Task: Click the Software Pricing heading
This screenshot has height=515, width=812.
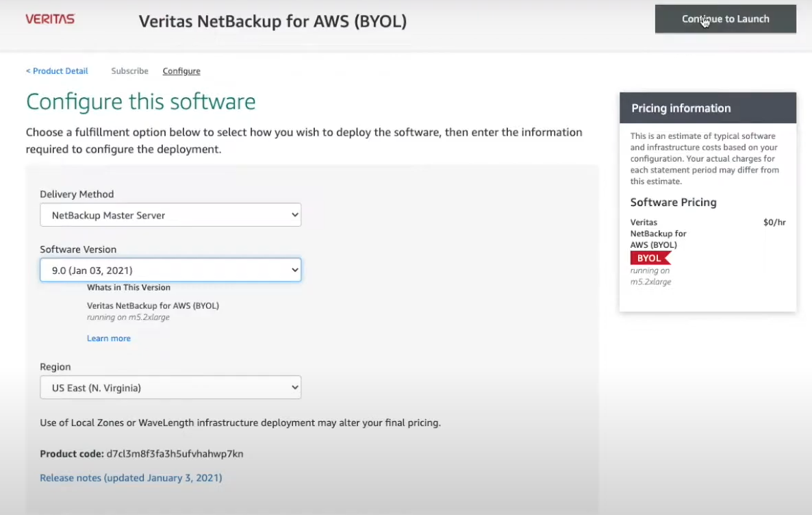Action: (673, 203)
